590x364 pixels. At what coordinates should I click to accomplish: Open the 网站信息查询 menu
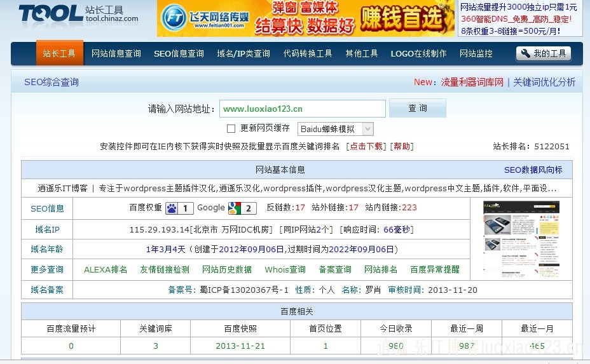116,54
